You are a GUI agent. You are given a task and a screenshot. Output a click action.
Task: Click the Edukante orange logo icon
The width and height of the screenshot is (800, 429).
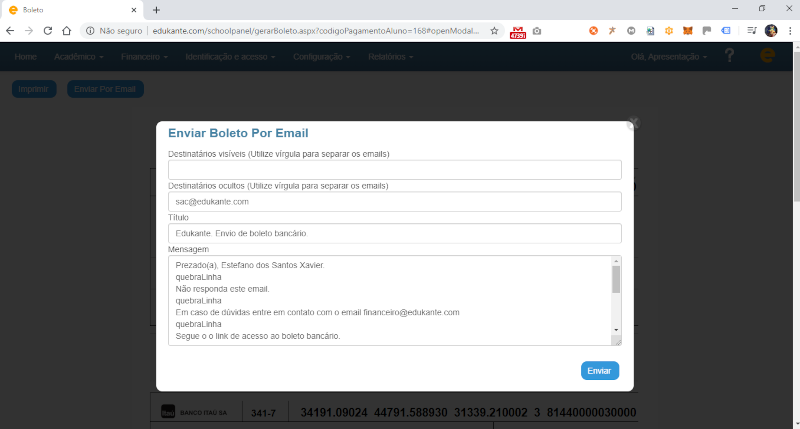point(767,55)
